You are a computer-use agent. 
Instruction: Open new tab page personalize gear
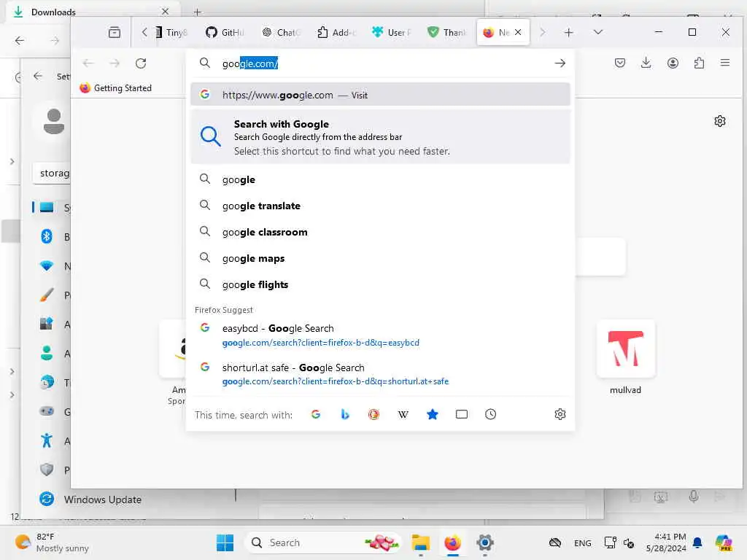(x=720, y=121)
